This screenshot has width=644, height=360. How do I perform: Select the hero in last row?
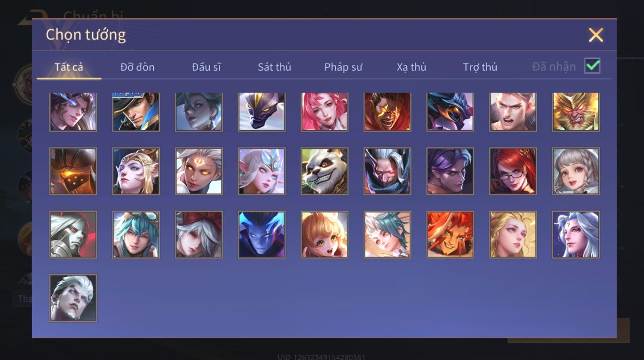pyautogui.click(x=73, y=298)
